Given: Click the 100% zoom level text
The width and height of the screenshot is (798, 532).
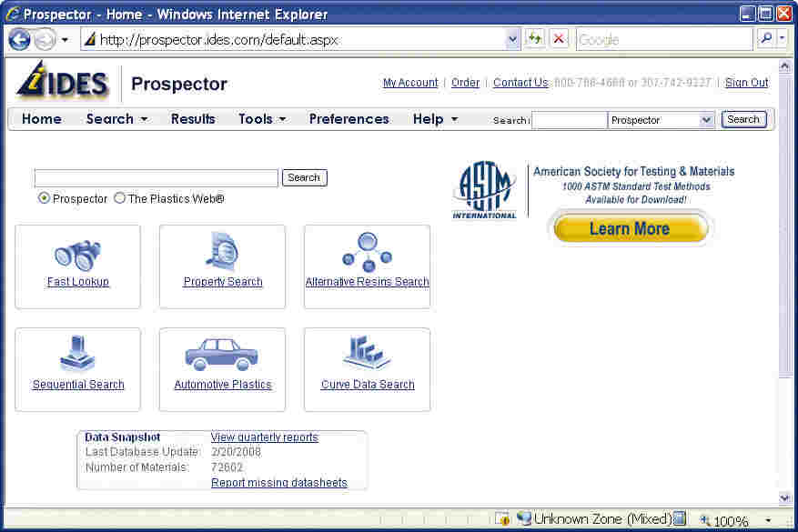Looking at the screenshot, I should click(x=731, y=521).
